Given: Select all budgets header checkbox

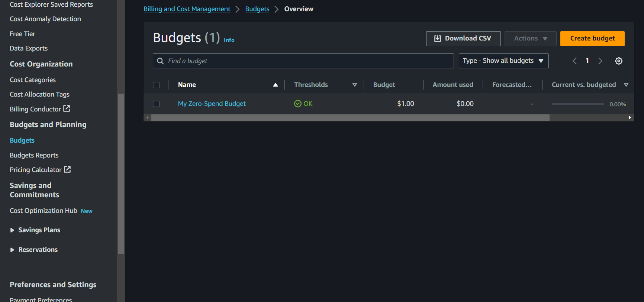Looking at the screenshot, I should point(156,85).
